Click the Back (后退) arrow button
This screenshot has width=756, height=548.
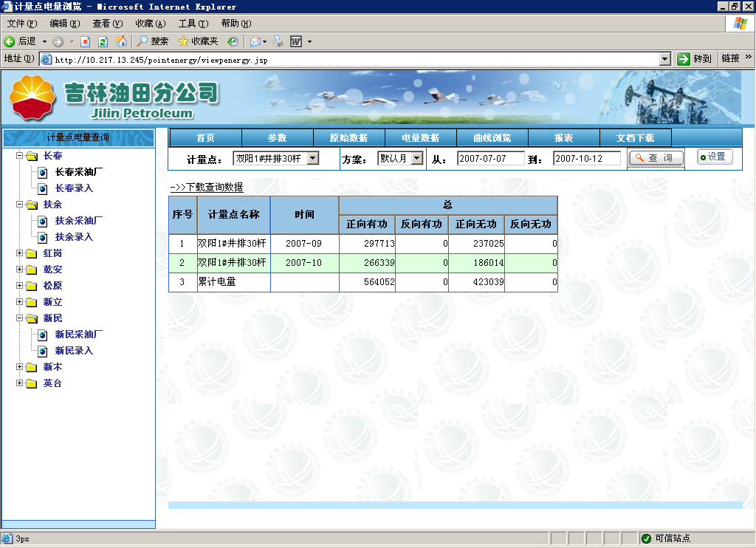20,41
